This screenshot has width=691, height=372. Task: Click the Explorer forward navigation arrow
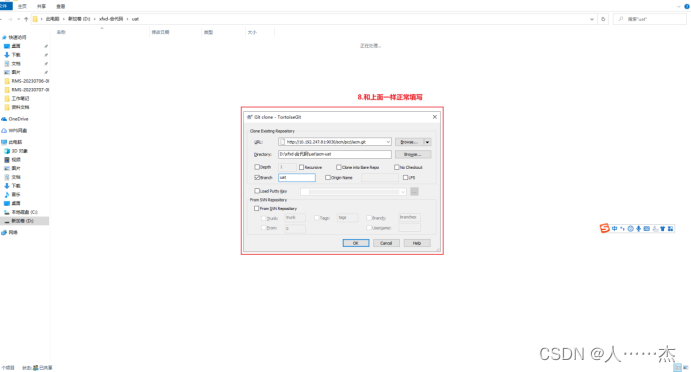(x=10, y=19)
